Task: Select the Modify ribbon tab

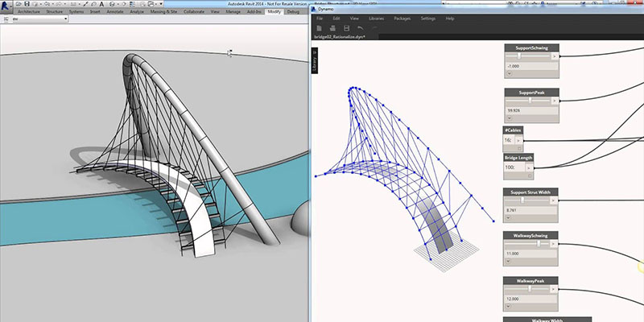Action: pyautogui.click(x=274, y=12)
